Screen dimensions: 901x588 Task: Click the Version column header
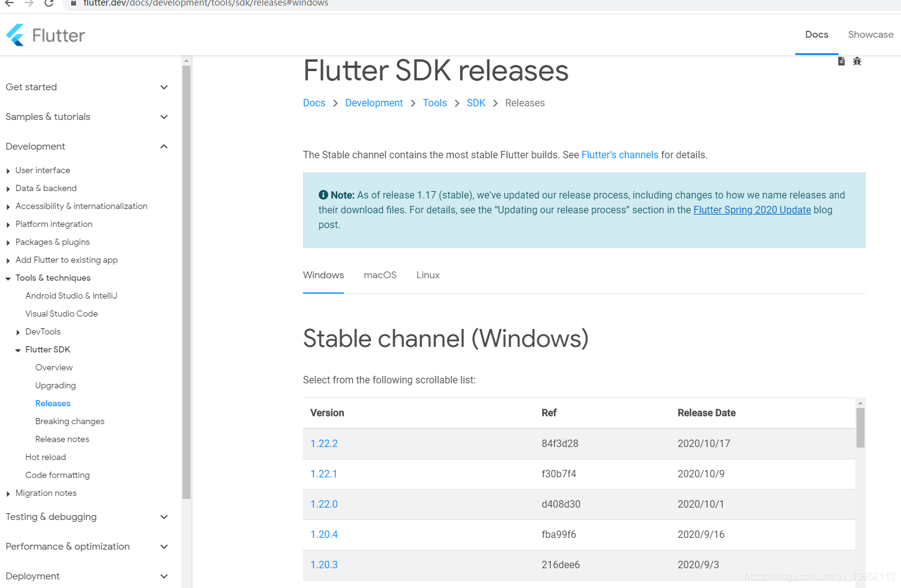point(327,413)
